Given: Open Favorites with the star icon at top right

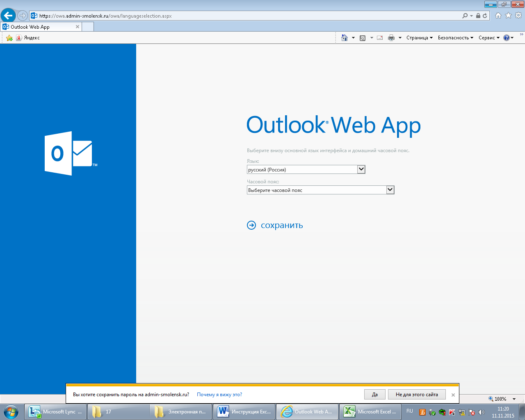Looking at the screenshot, I should tap(508, 16).
